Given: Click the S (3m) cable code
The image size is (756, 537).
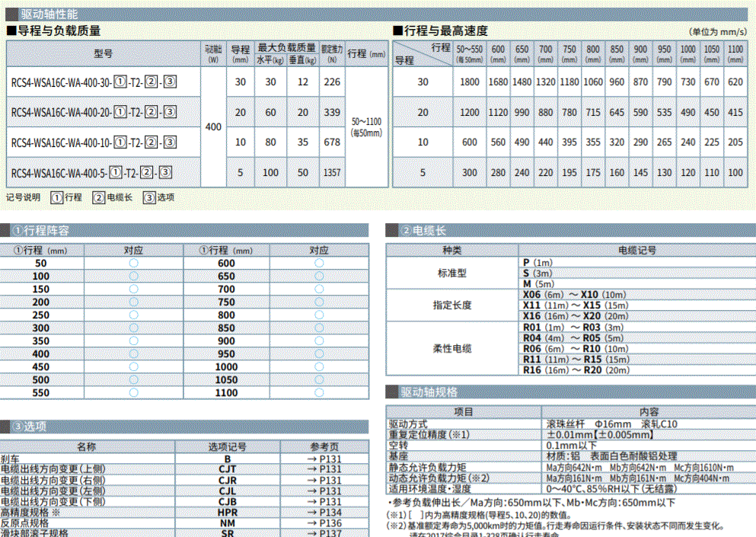Looking at the screenshot, I should tap(537, 273).
